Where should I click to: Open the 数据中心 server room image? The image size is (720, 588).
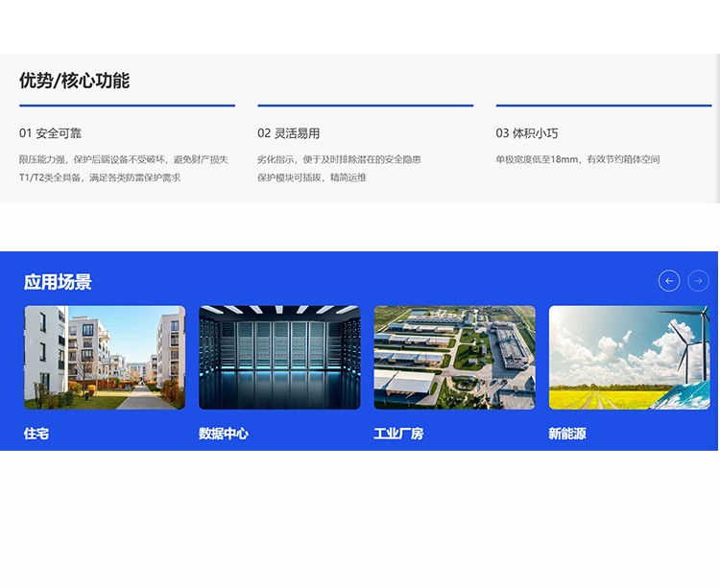(x=279, y=357)
